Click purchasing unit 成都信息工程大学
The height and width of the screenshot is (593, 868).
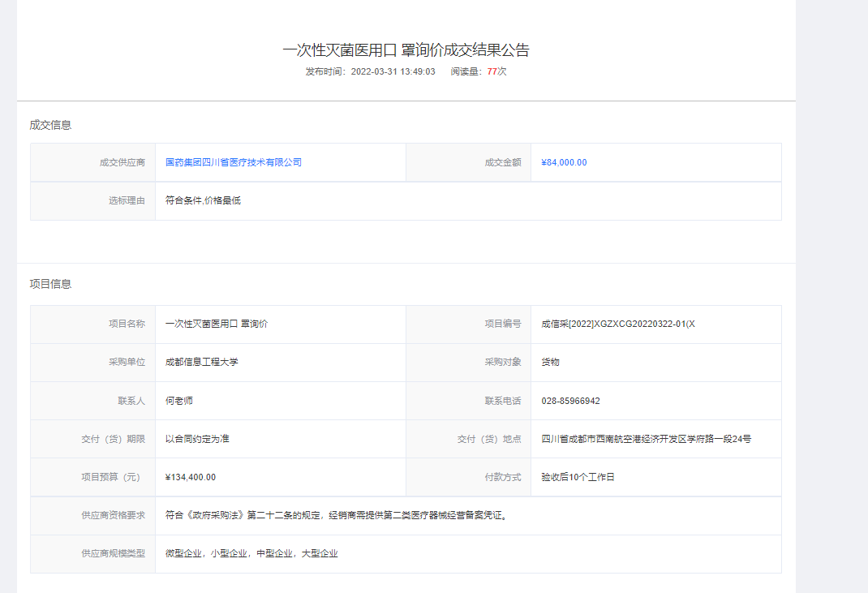pyautogui.click(x=201, y=362)
